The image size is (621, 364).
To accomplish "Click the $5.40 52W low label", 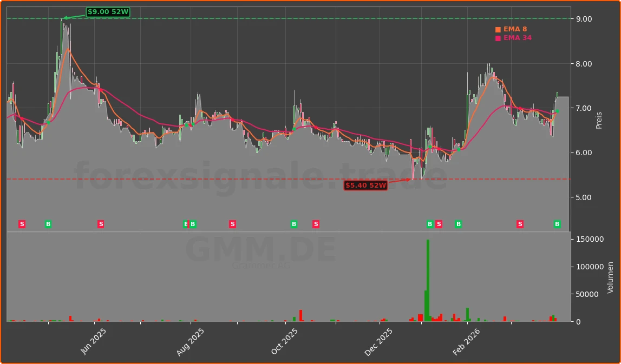I will 365,185.
